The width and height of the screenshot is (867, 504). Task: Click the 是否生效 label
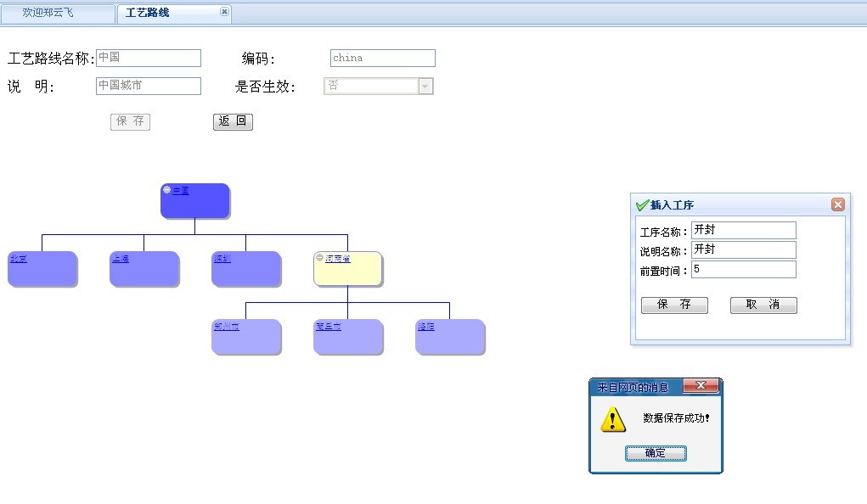click(x=265, y=87)
